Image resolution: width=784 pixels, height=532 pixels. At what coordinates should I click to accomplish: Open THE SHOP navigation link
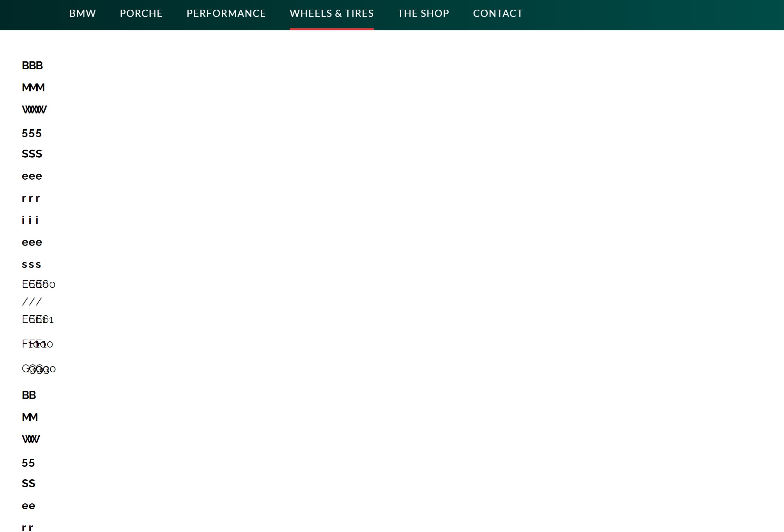423,13
